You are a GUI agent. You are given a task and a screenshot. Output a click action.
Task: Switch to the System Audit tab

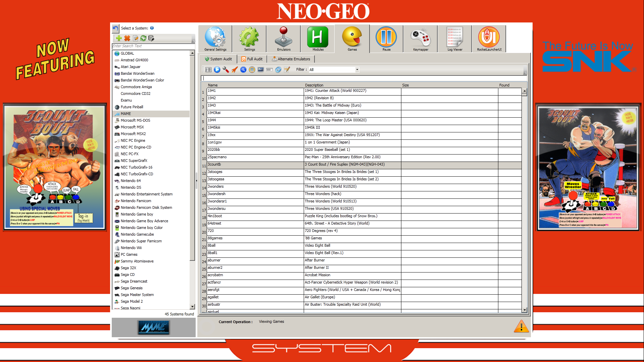coord(218,59)
